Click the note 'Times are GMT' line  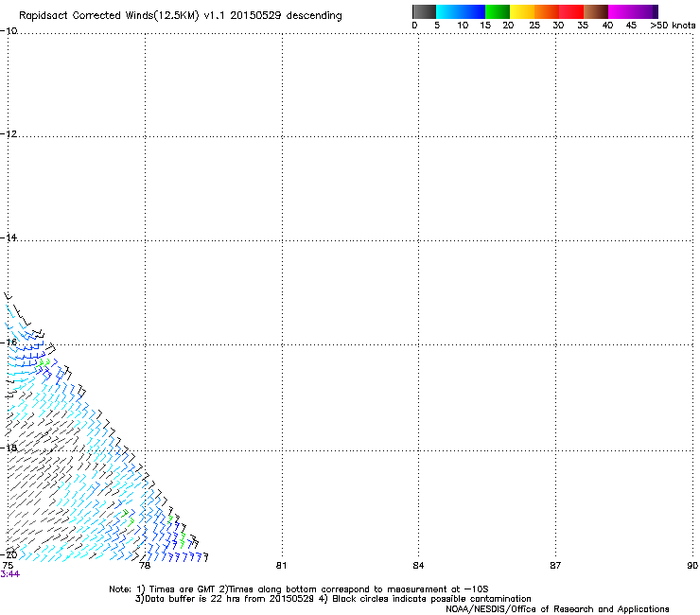(299, 589)
